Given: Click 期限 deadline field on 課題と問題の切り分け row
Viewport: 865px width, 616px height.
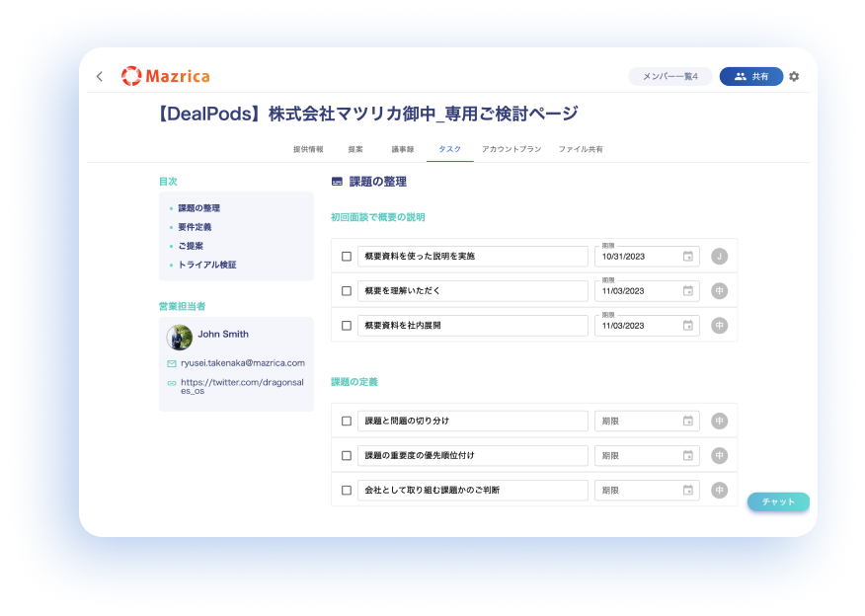Looking at the screenshot, I should (x=647, y=422).
